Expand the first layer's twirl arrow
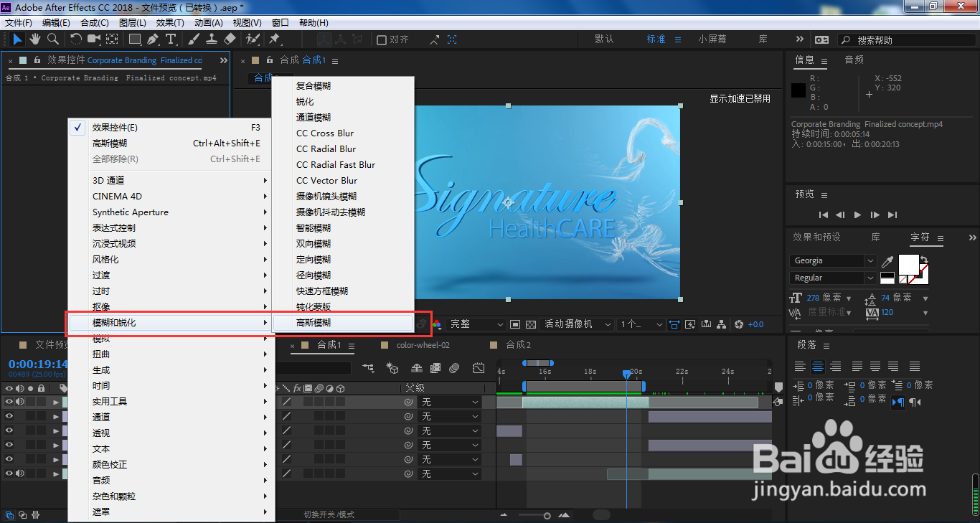Image resolution: width=980 pixels, height=523 pixels. (56, 402)
